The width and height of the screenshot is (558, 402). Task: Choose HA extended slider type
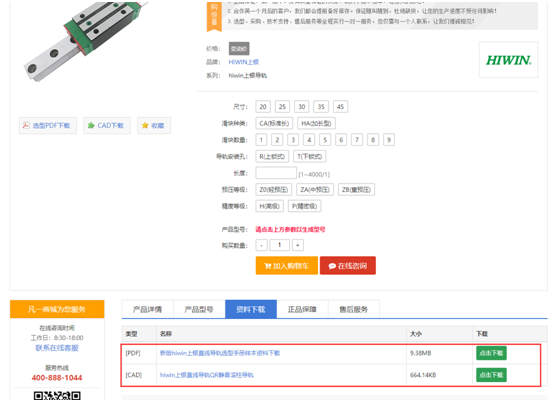[316, 123]
